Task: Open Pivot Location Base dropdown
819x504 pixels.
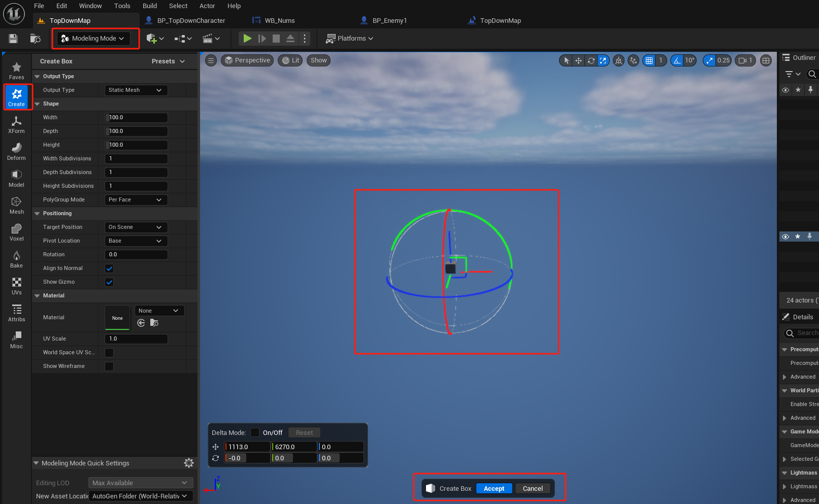Action: point(136,241)
